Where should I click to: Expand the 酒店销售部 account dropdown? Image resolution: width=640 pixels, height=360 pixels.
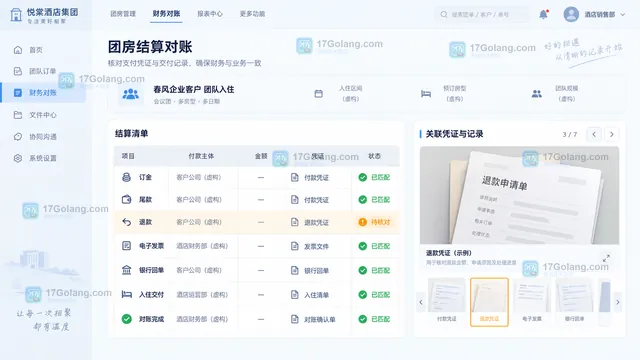pos(623,14)
